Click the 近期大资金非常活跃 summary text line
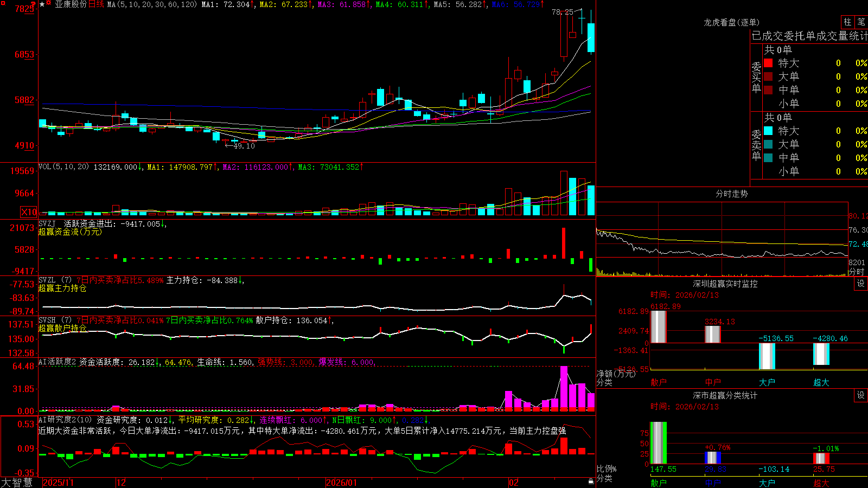 302,431
